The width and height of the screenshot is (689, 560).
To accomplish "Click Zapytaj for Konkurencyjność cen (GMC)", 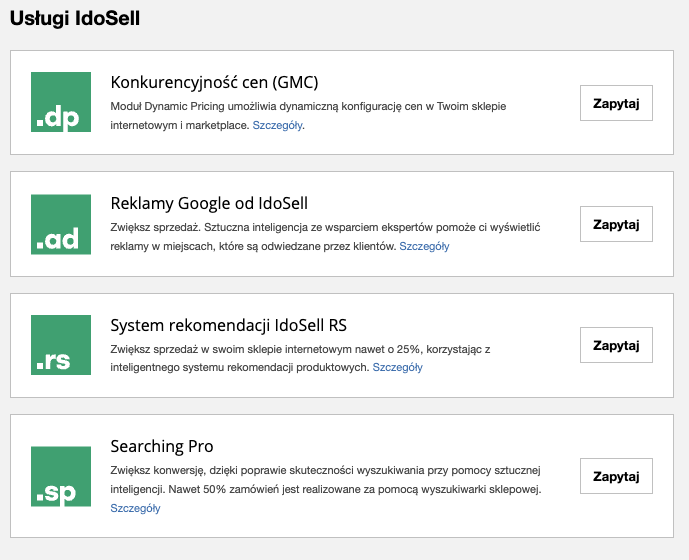I will tap(616, 103).
